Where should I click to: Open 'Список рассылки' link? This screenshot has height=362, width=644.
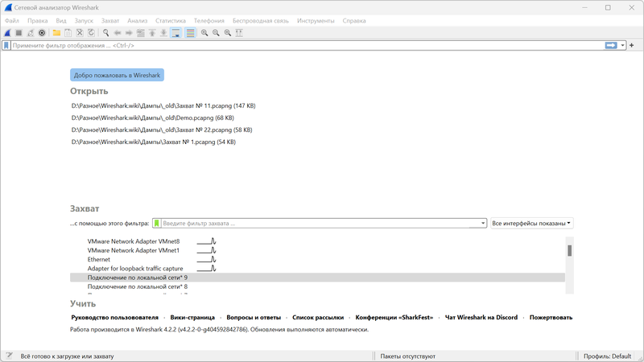318,317
